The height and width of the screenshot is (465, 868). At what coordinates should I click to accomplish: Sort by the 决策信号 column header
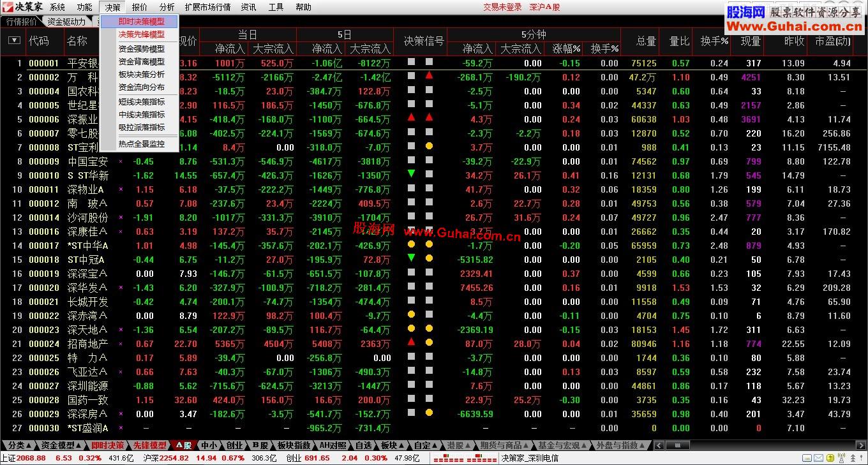[424, 41]
